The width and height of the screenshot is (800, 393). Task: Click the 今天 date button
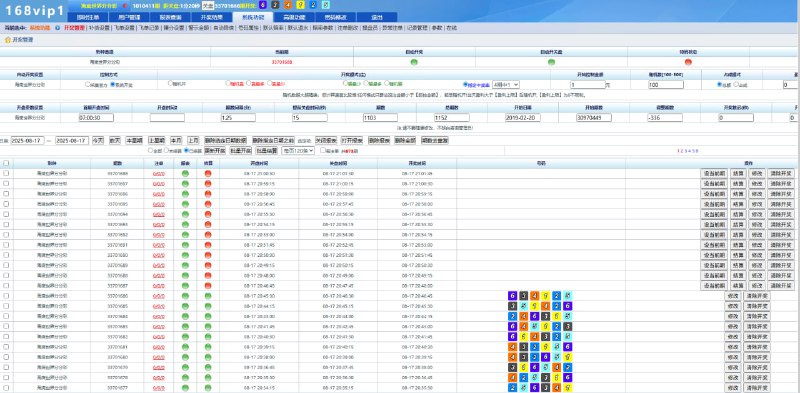point(98,140)
